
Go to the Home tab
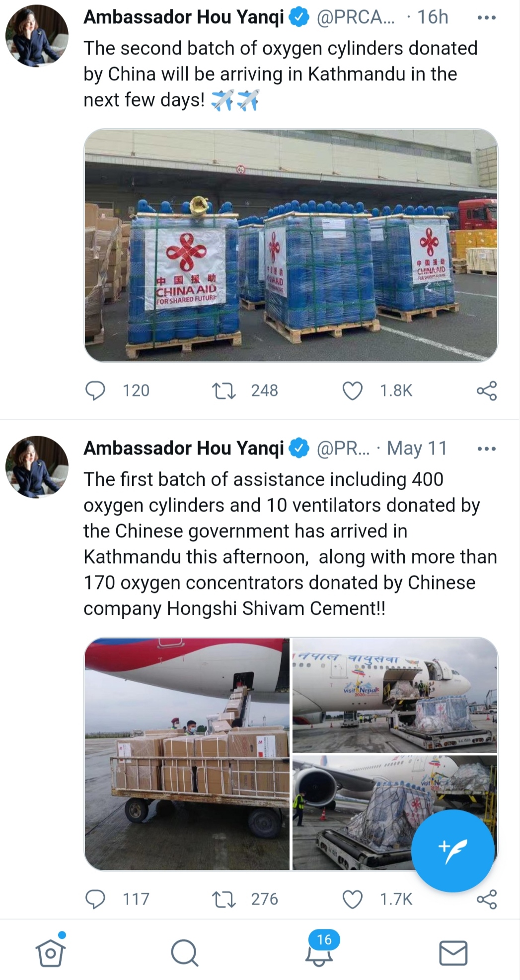point(51,953)
